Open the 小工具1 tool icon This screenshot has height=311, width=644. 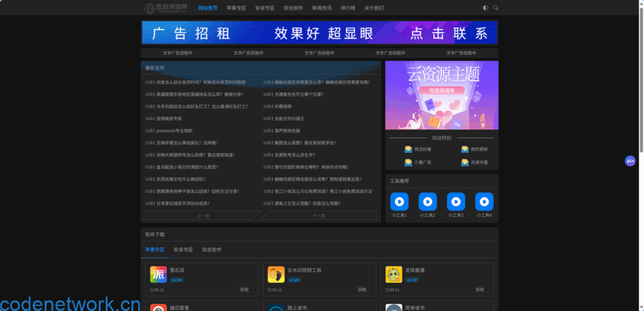(x=399, y=202)
